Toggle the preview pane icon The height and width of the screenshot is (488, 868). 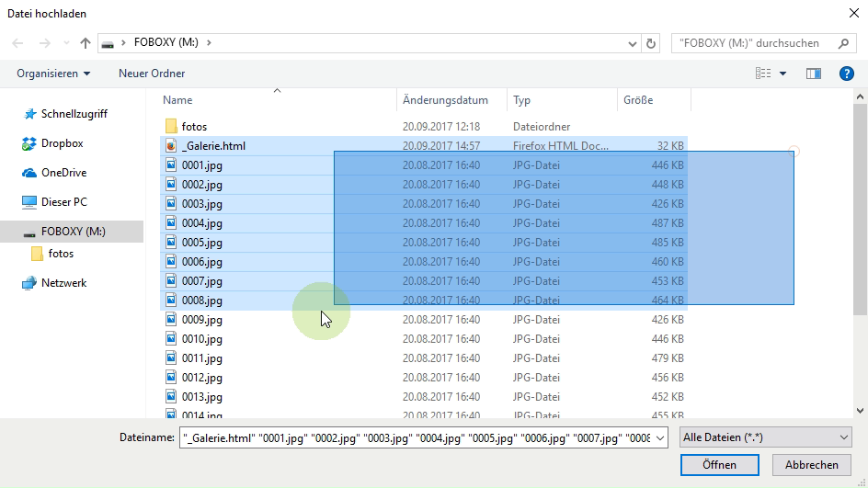point(813,74)
